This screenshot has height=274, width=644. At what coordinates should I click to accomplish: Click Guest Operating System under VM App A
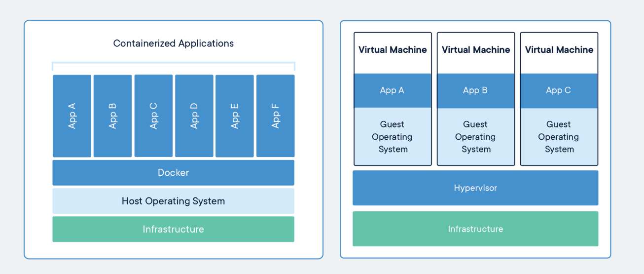[392, 137]
